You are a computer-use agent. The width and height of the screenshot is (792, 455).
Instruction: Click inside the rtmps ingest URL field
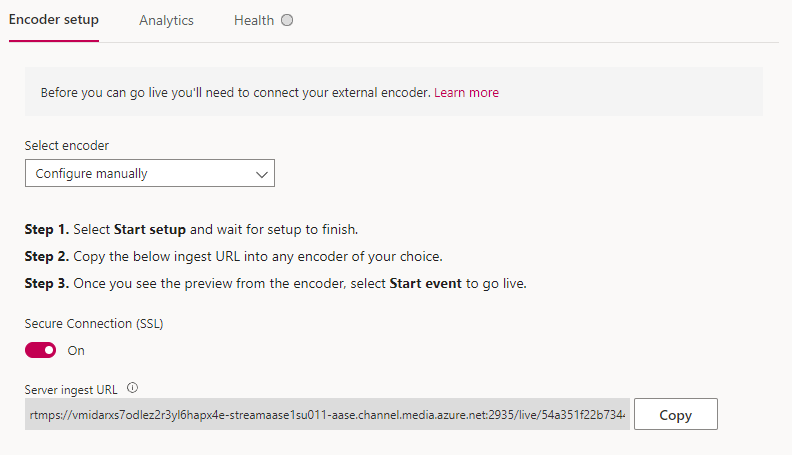(327, 414)
